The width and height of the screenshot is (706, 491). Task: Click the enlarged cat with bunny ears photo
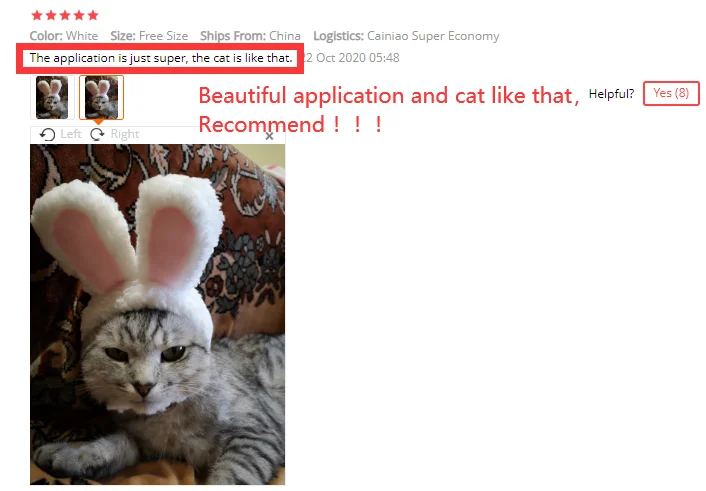[x=158, y=314]
